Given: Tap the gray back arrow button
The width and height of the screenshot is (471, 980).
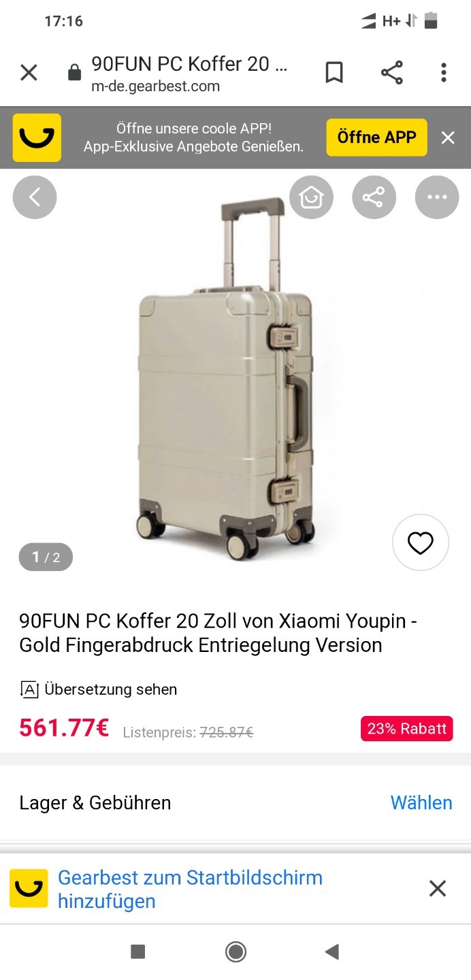Looking at the screenshot, I should [x=35, y=197].
